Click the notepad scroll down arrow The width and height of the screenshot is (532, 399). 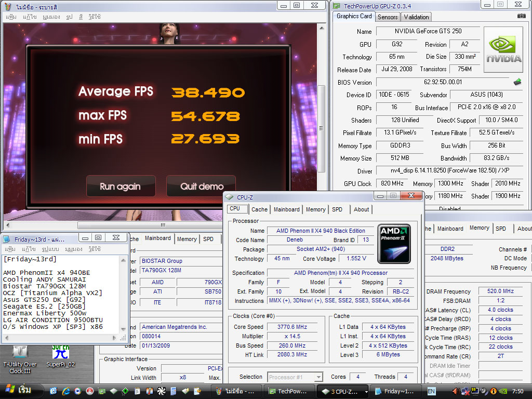(x=123, y=329)
